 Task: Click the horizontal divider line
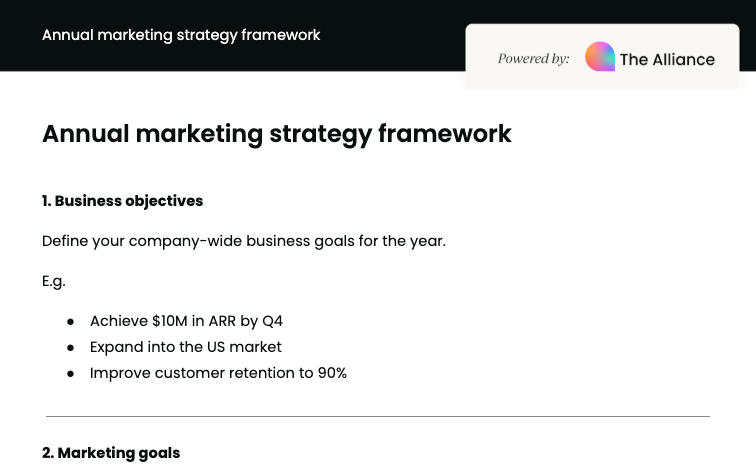(x=378, y=415)
